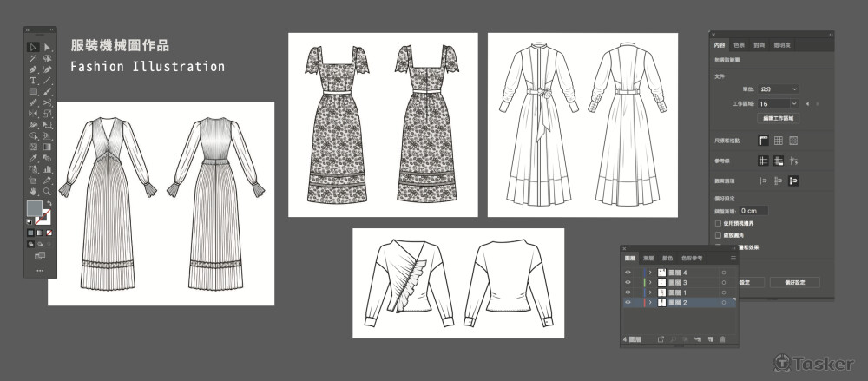Click the delete layer trash icon
The height and width of the screenshot is (381, 868).
[x=721, y=338]
